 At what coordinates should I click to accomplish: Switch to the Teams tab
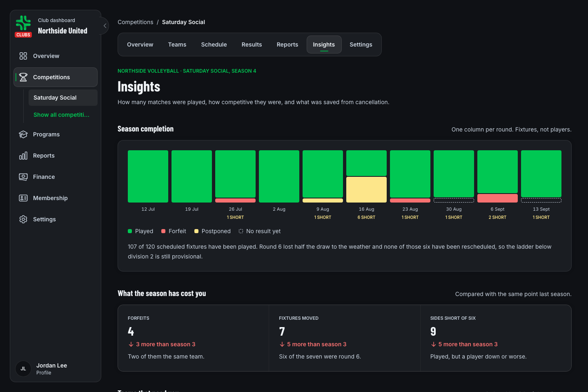tap(177, 45)
